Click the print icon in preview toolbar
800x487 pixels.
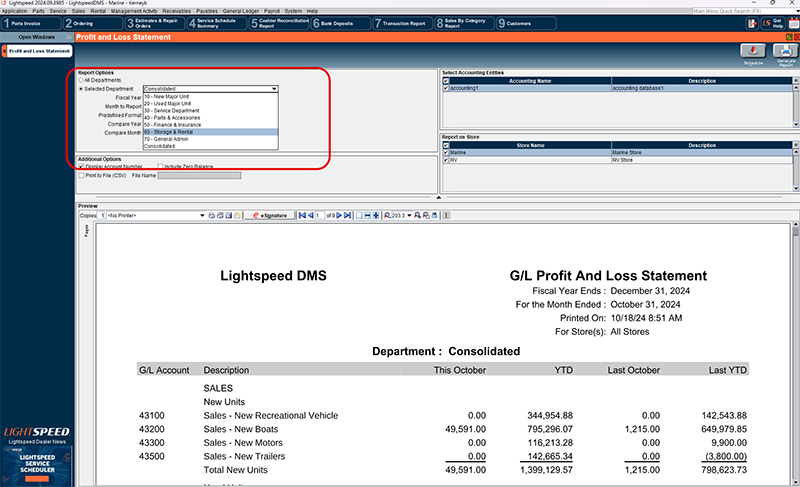[x=212, y=216]
